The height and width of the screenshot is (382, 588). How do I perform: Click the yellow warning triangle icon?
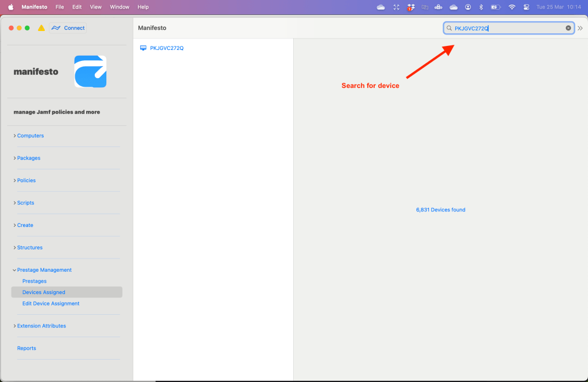(x=41, y=28)
